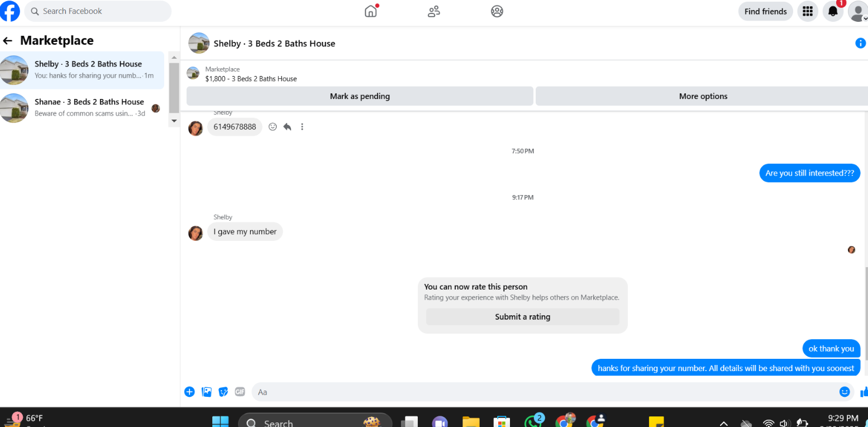Click the 'I gave my number' message
868x427 pixels.
point(245,232)
